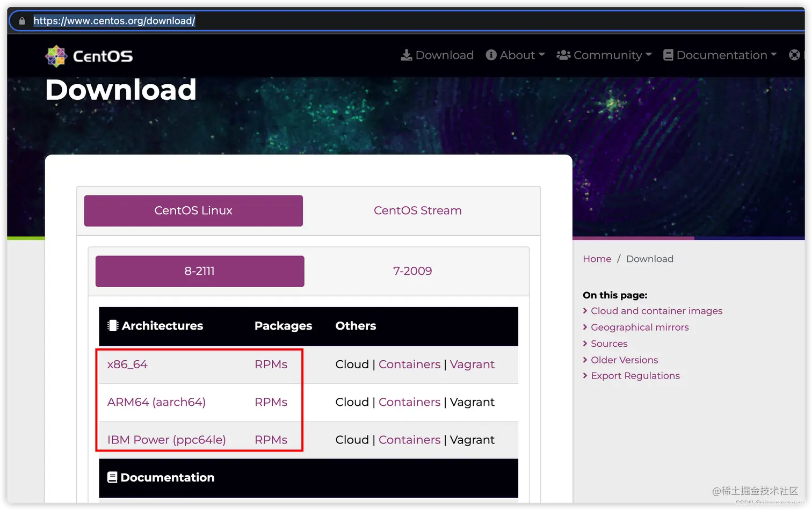Jump to Older Versions section
812x510 pixels.
pyautogui.click(x=624, y=360)
